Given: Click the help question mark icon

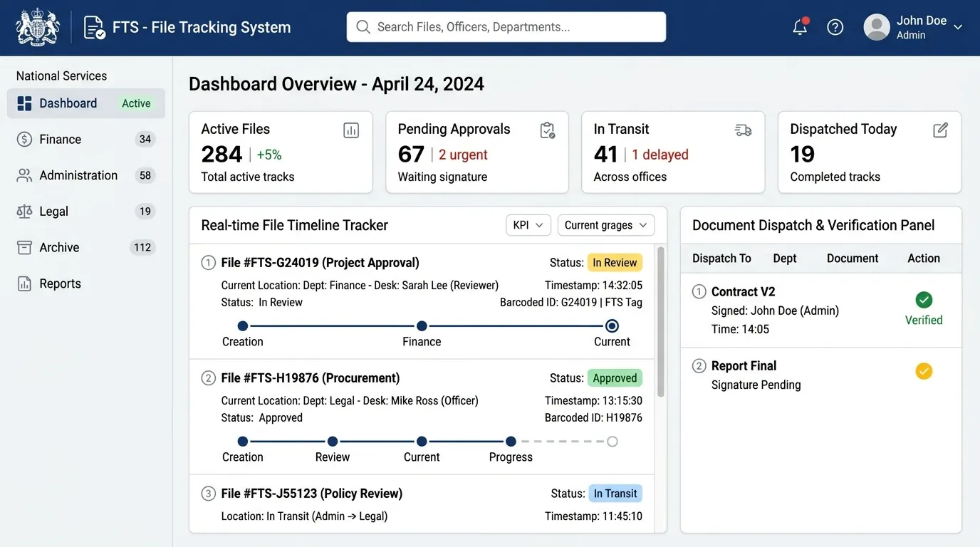Looking at the screenshot, I should point(835,27).
